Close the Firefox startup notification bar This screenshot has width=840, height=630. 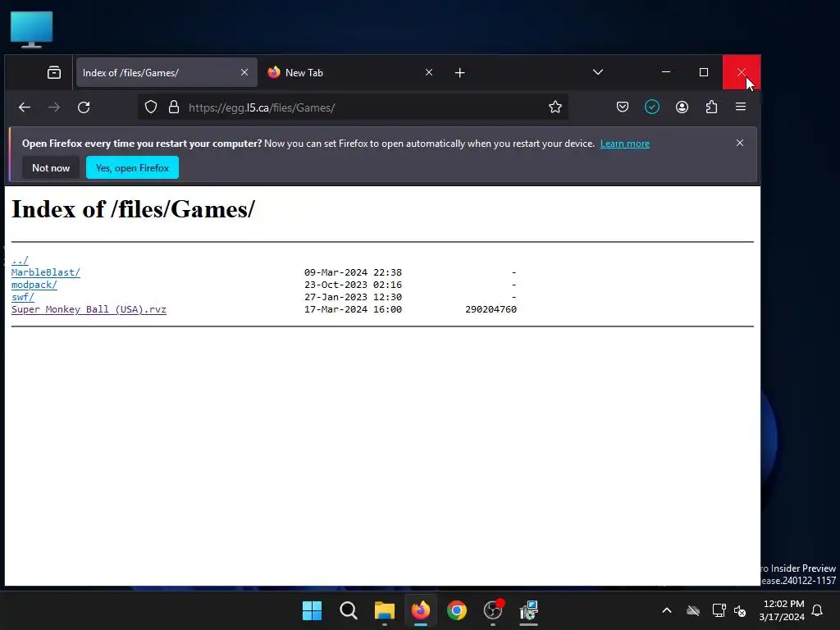click(x=740, y=143)
